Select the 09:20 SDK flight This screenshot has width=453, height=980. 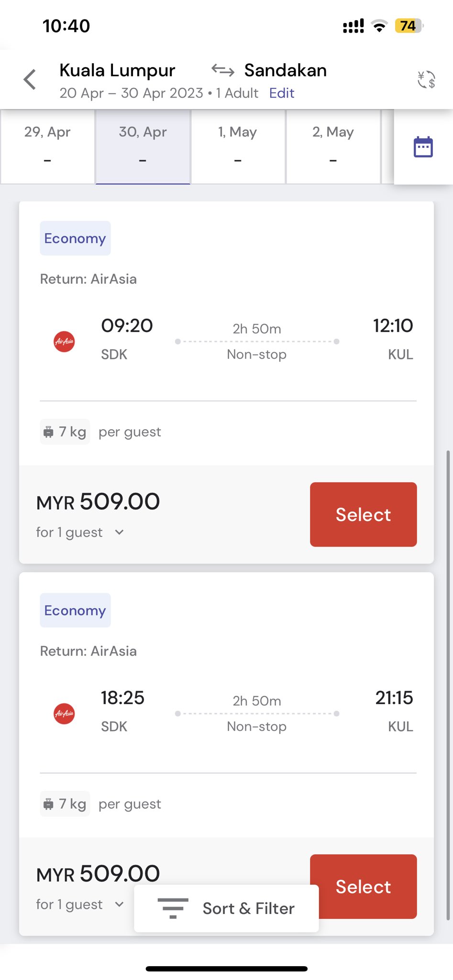point(363,514)
